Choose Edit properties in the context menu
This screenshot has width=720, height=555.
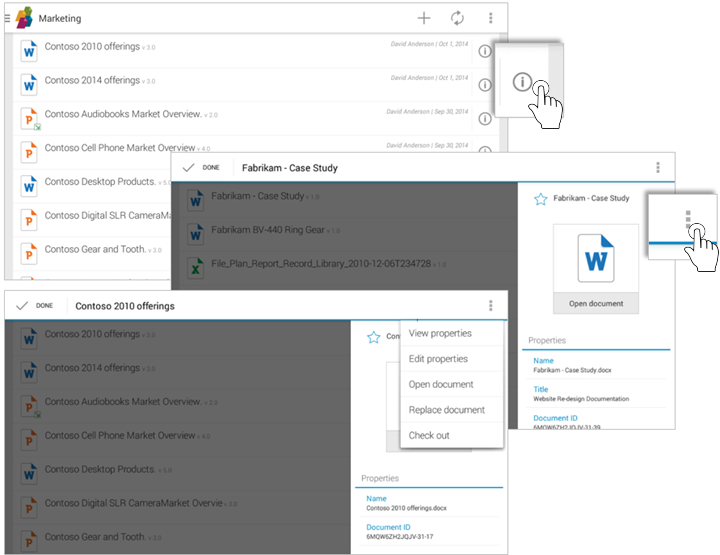coord(438,359)
